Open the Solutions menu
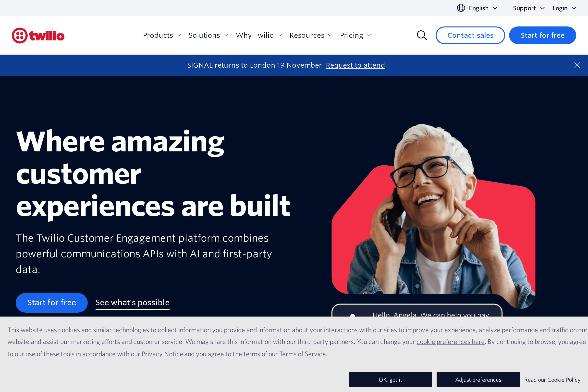 (x=208, y=35)
